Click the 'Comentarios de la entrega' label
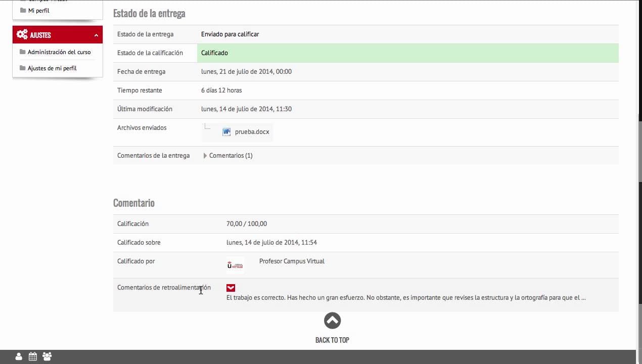 pyautogui.click(x=153, y=156)
